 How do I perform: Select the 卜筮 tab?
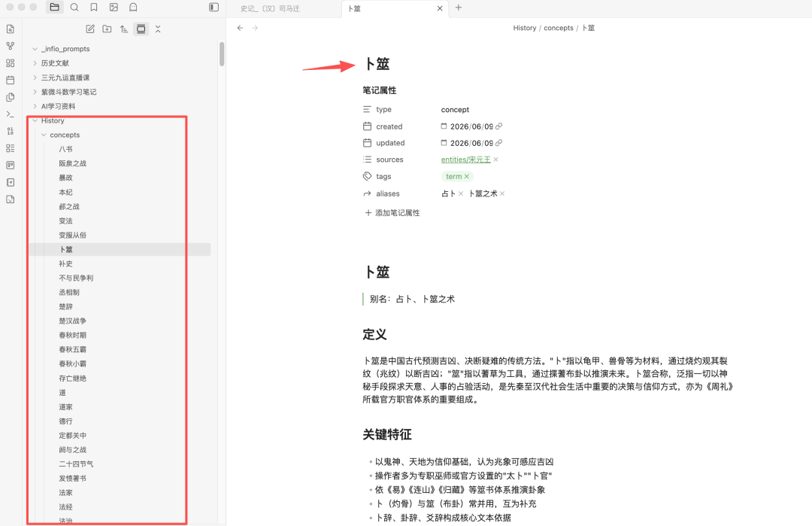(354, 9)
